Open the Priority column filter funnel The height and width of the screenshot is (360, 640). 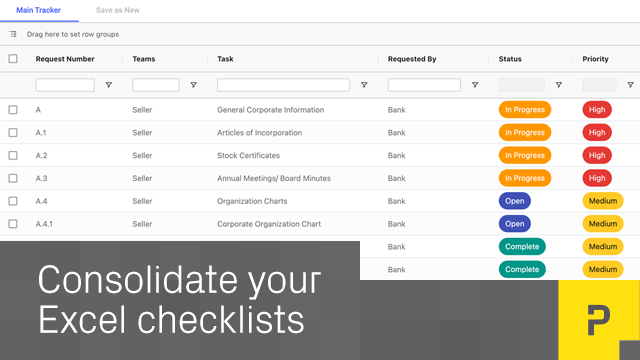(x=631, y=85)
